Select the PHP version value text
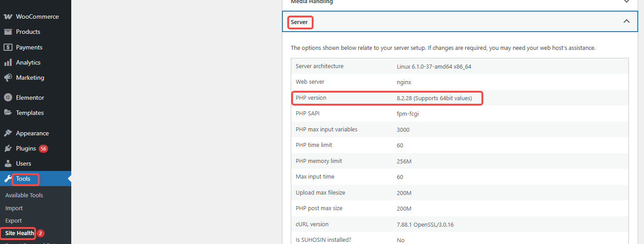 434,98
